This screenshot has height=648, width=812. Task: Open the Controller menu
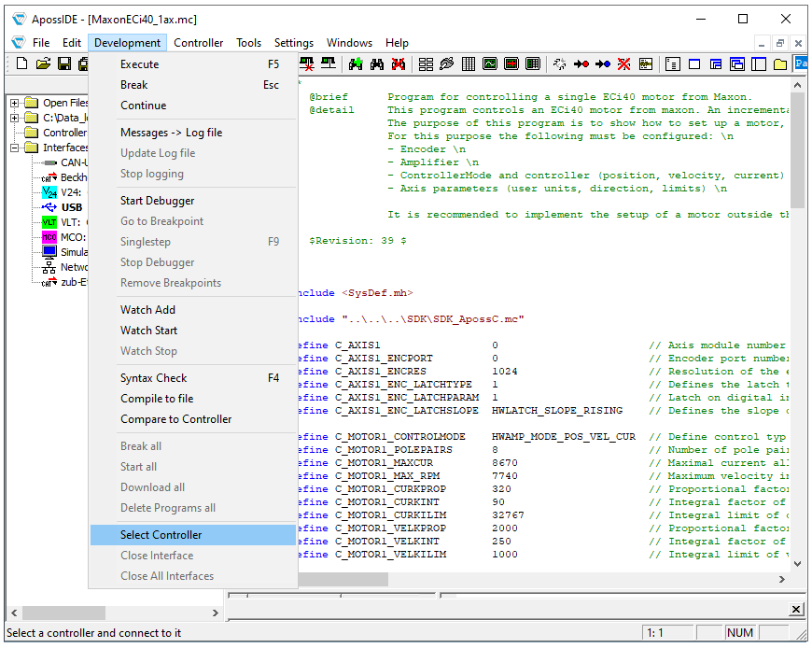click(199, 42)
